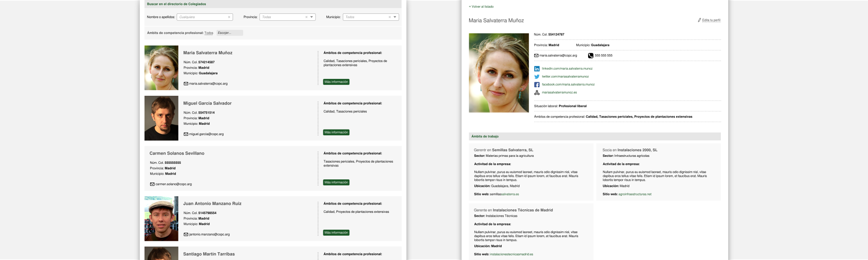Screen dimensions: 868x260
Task: Click the Àmbits de trabajo section header
Action: coord(595,136)
